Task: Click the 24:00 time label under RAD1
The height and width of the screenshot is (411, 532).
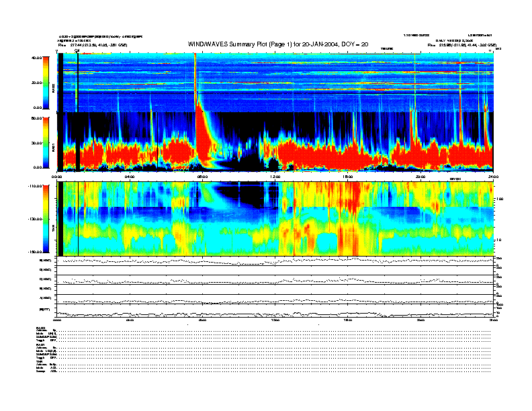Action: [x=491, y=177]
